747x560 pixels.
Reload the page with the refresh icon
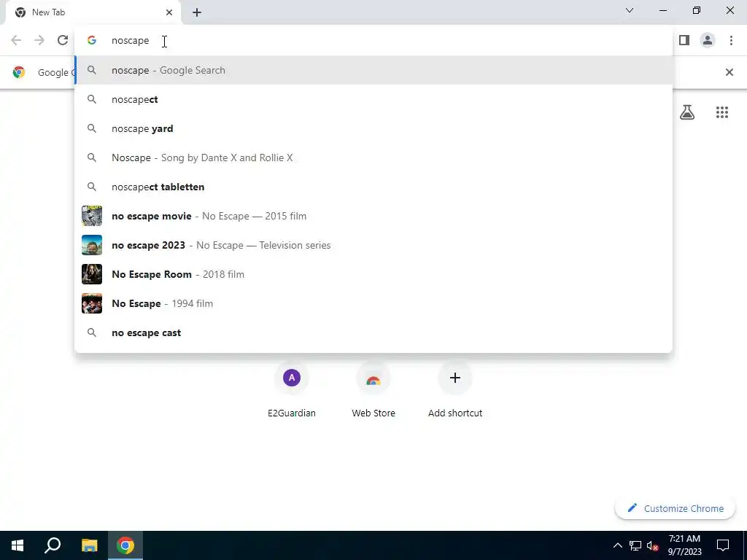click(63, 41)
